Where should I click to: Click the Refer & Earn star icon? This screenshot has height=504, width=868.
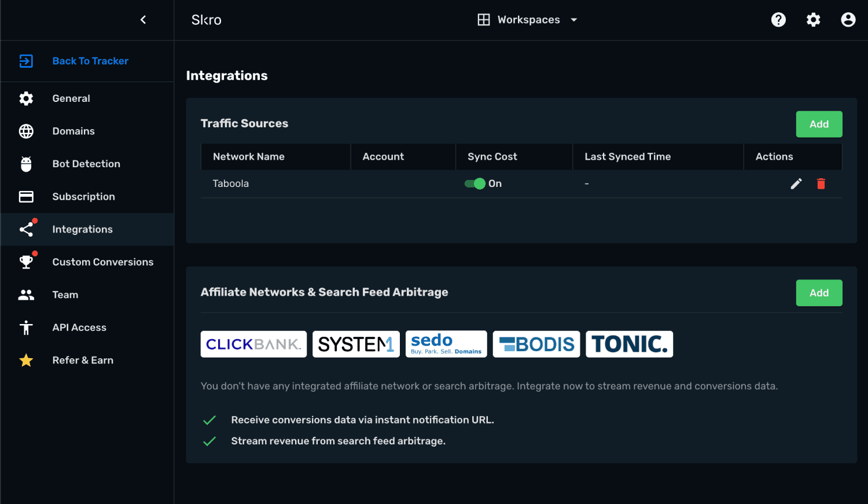pyautogui.click(x=26, y=360)
